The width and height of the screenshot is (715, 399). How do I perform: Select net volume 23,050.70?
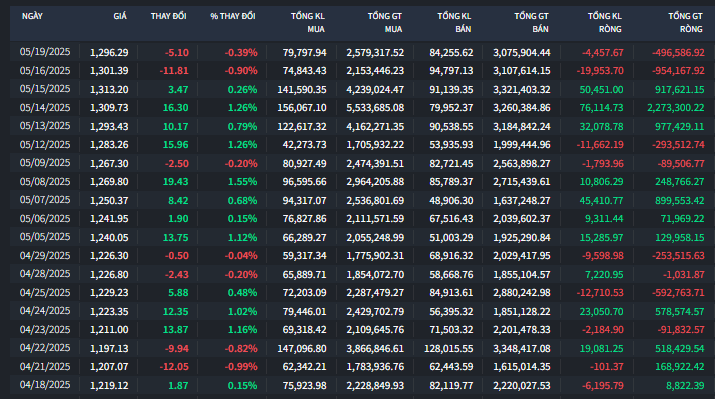tap(601, 311)
